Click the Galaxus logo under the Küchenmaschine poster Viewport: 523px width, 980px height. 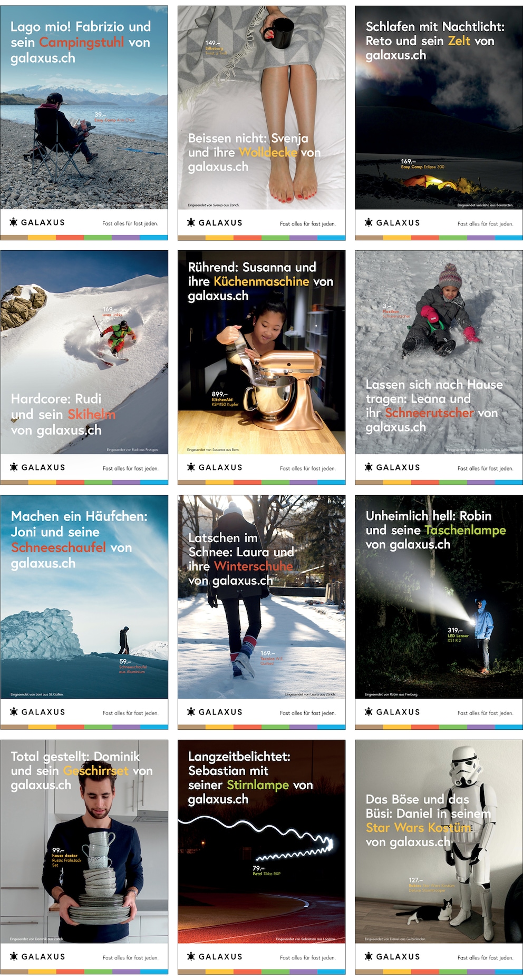coord(215,467)
